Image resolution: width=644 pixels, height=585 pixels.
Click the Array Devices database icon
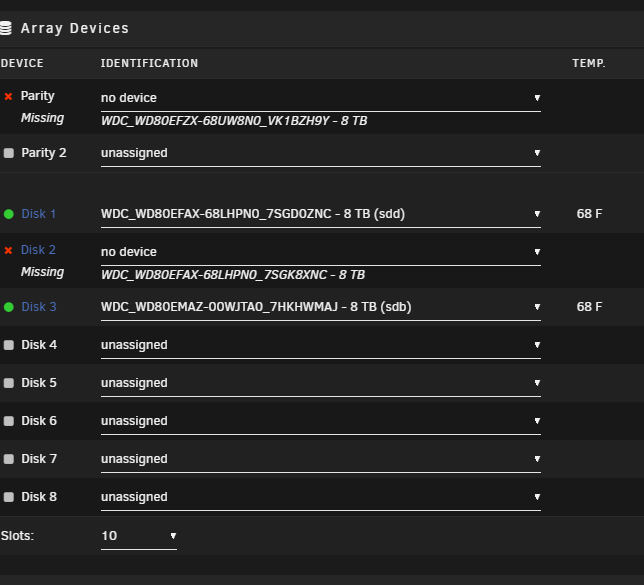(x=6, y=28)
